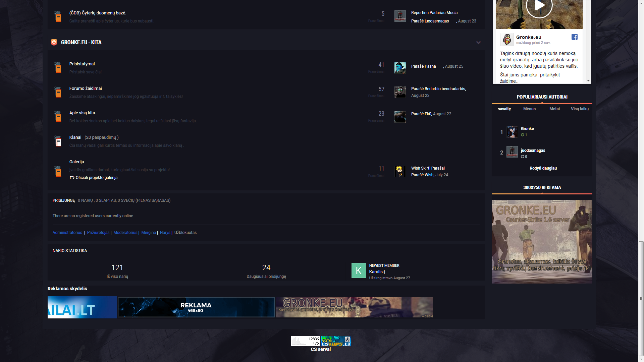Click the Narys group link

pyautogui.click(x=165, y=233)
